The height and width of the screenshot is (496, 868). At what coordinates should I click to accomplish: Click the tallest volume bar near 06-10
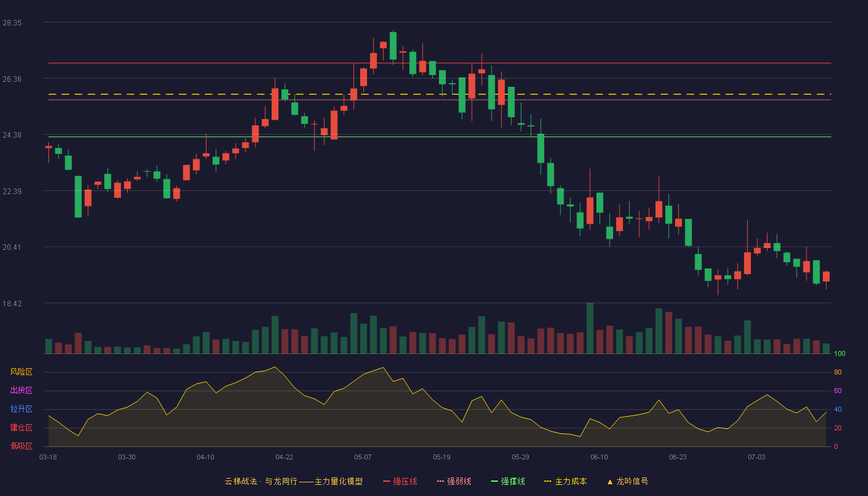coord(590,328)
